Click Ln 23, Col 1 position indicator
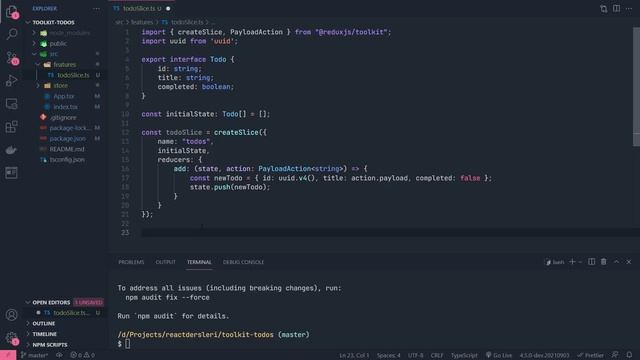Viewport: 640px width, 360px height. point(354,355)
